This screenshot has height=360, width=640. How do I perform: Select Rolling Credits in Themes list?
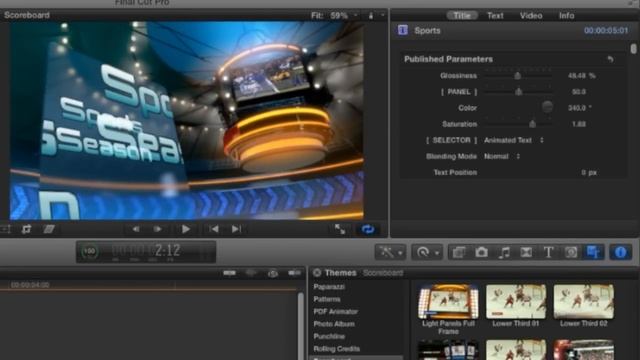[337, 349]
